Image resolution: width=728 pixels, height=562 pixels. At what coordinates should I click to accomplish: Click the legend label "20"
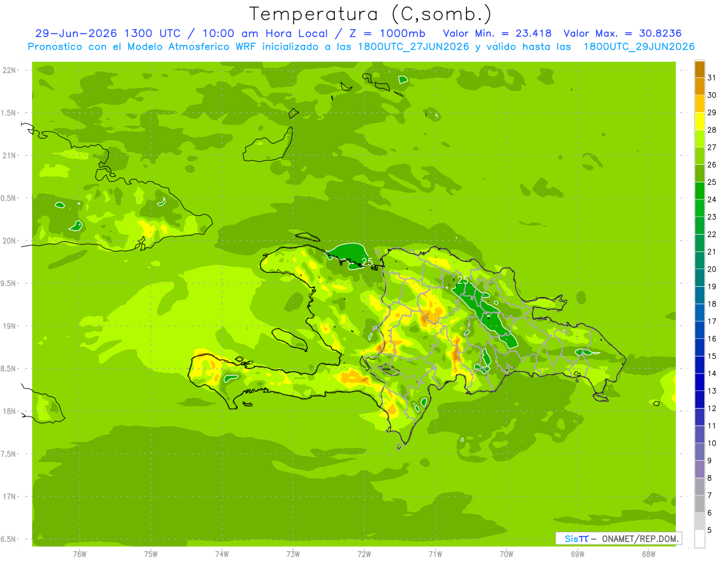click(712, 269)
